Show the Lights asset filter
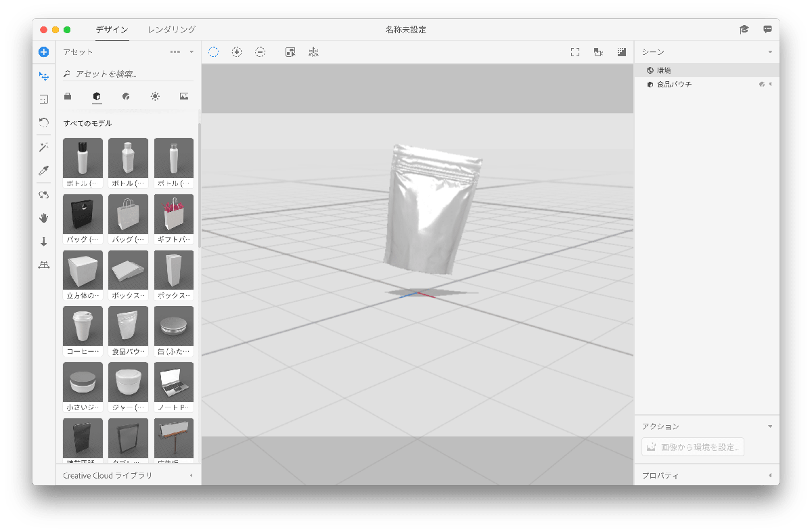The height and width of the screenshot is (532, 812). click(155, 97)
